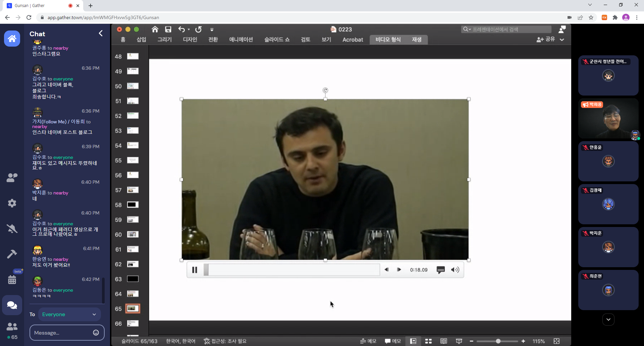Image resolution: width=644 pixels, height=346 pixels.
Task: Expand the ribbon collapse chevron
Action: pyautogui.click(x=562, y=40)
